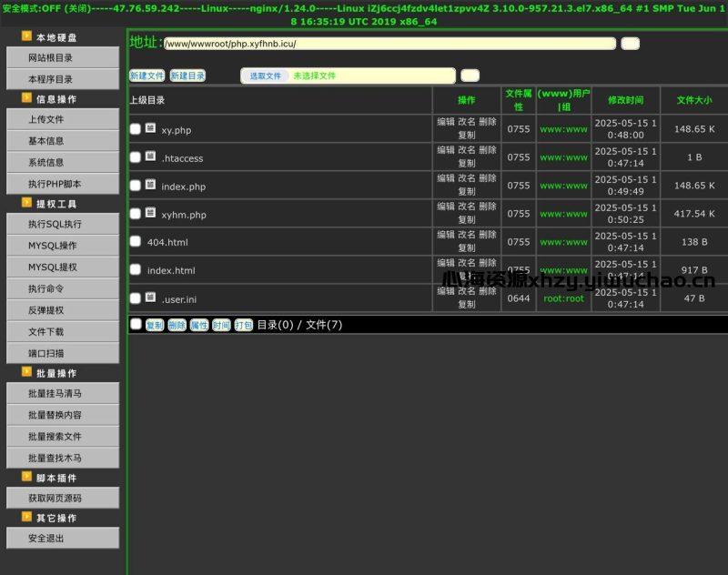Click 上级目录 to go up a directory

click(x=147, y=101)
